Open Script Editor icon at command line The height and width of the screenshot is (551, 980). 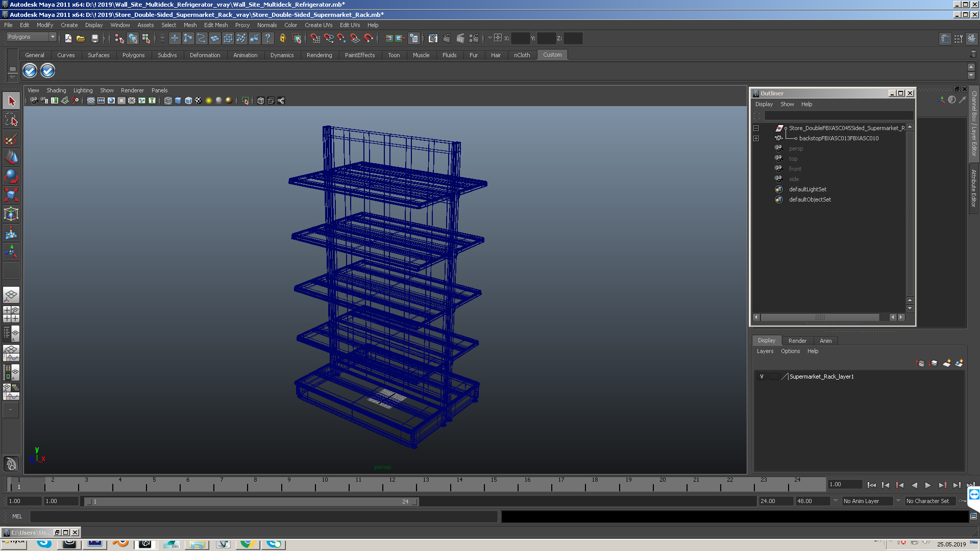(x=973, y=516)
